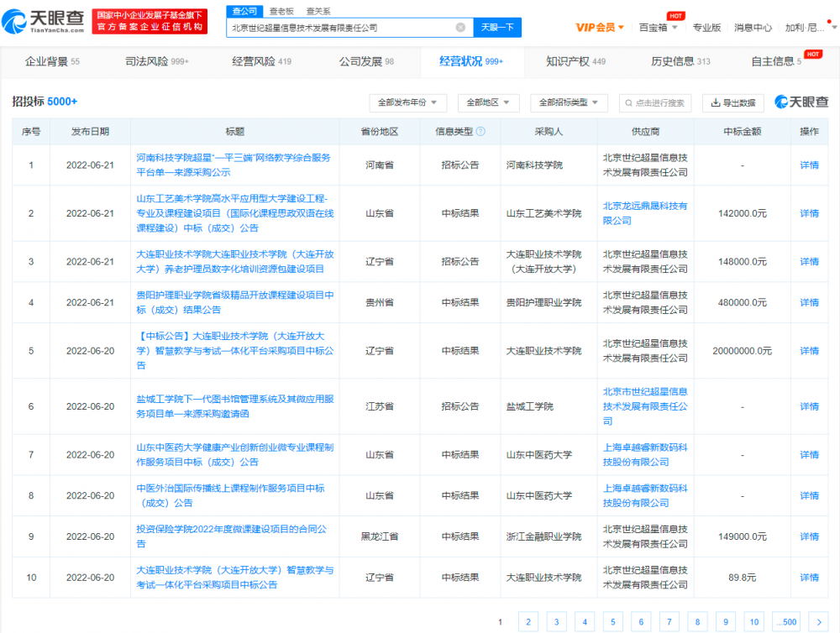Open 详情 for the 20000000.0元 bid
840x633 pixels.
[809, 351]
